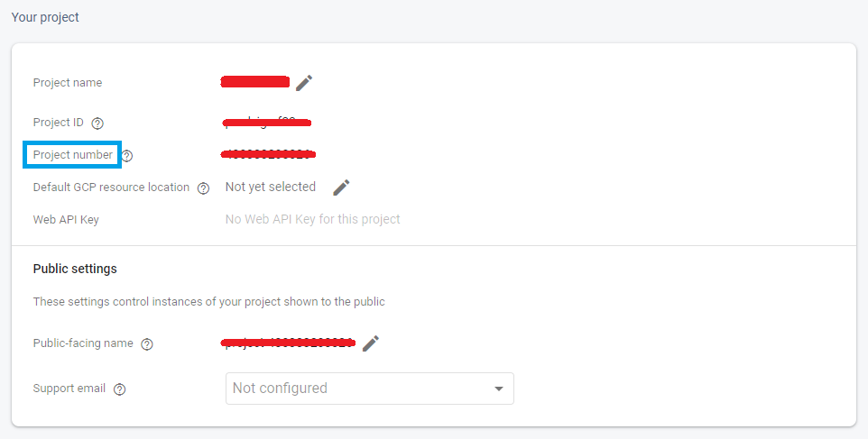This screenshot has height=439, width=868.
Task: Click the 'Project ID' label text
Action: point(59,123)
